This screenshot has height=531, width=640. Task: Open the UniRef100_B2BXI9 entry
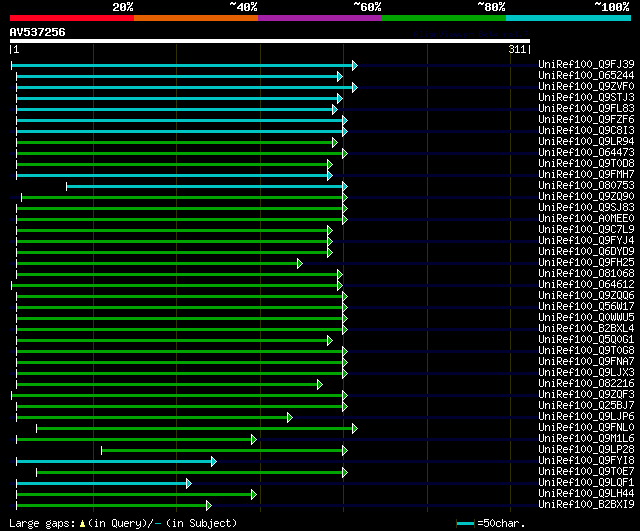pyautogui.click(x=586, y=505)
